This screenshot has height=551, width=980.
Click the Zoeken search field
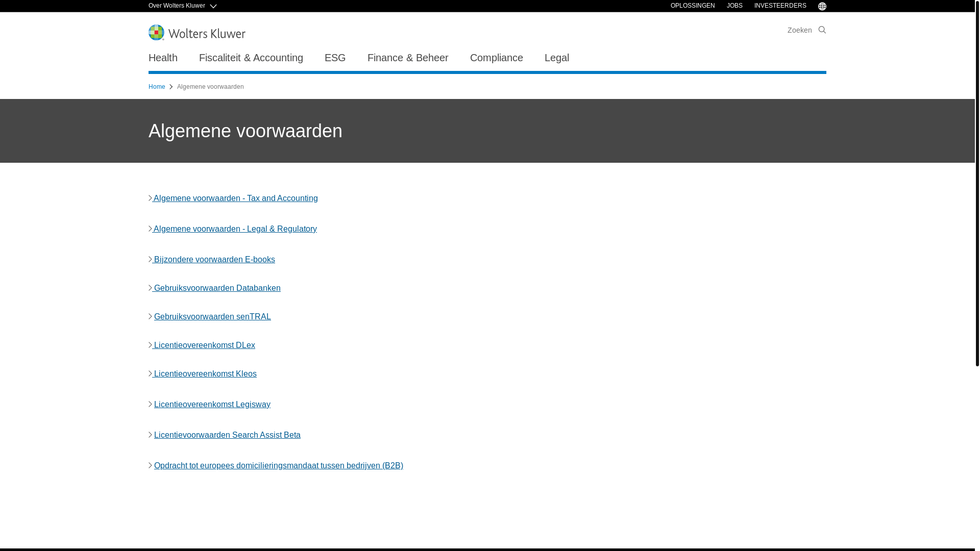[x=799, y=30]
